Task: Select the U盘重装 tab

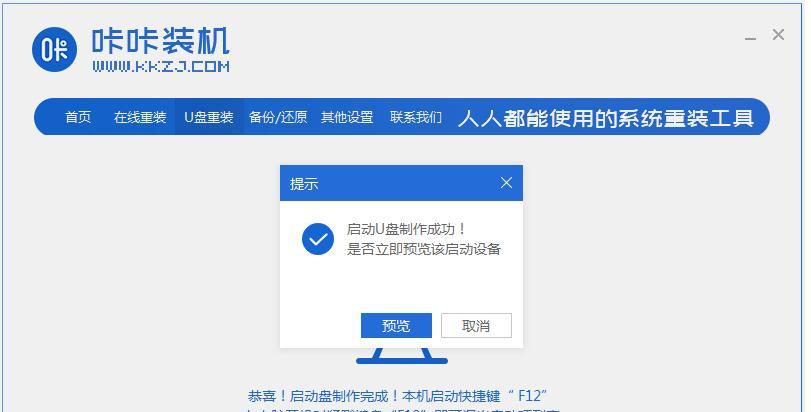Action: click(x=209, y=117)
